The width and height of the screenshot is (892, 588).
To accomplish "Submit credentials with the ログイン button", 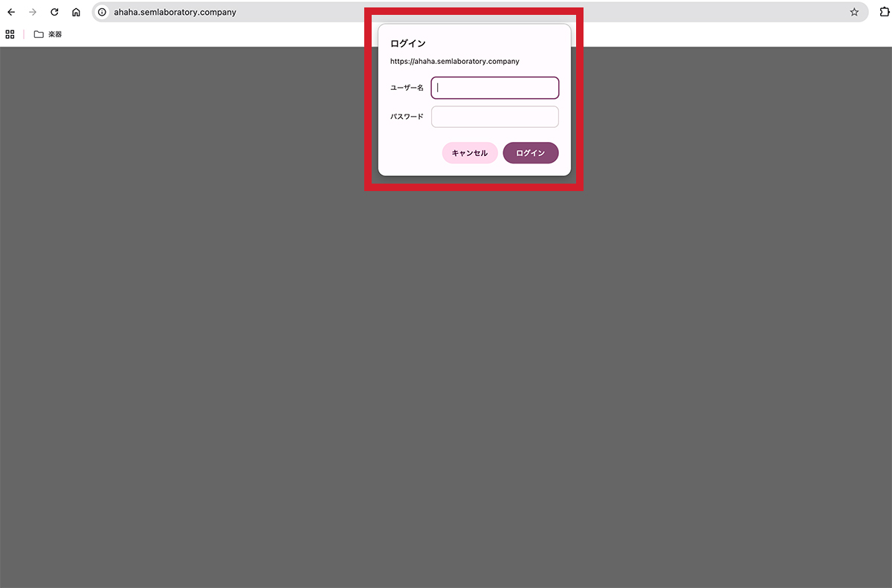I will point(530,152).
